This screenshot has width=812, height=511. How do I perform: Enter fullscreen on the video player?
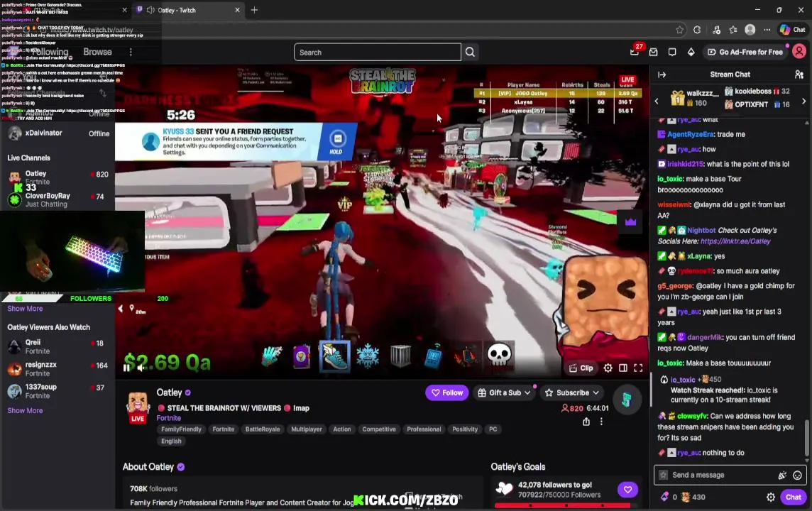639,368
